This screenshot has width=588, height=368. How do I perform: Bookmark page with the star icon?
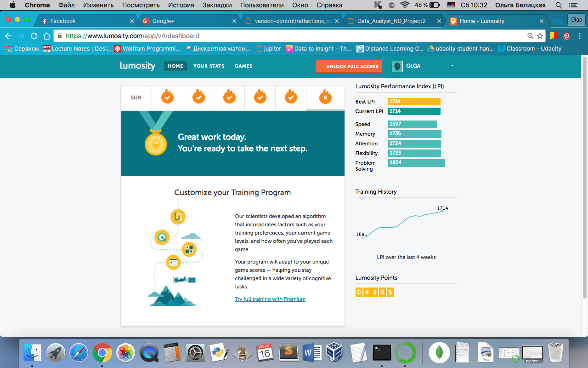tap(540, 36)
